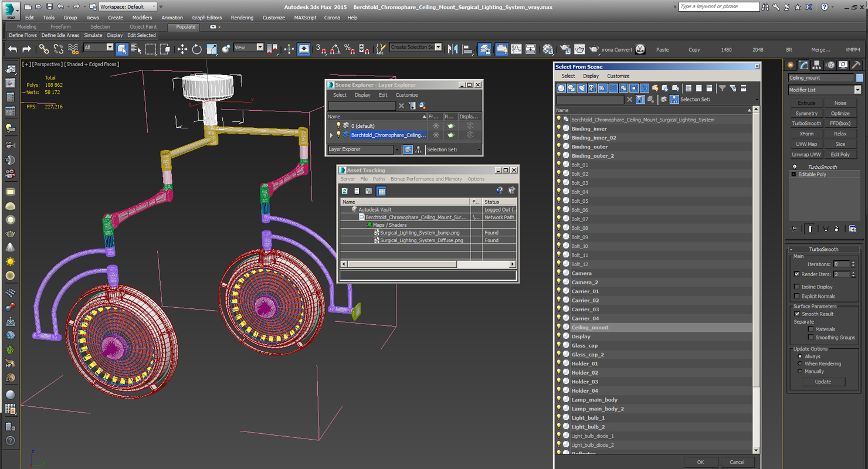868x469 pixels.
Task: Toggle the 0 (default) layer lightbulb
Action: 338,125
